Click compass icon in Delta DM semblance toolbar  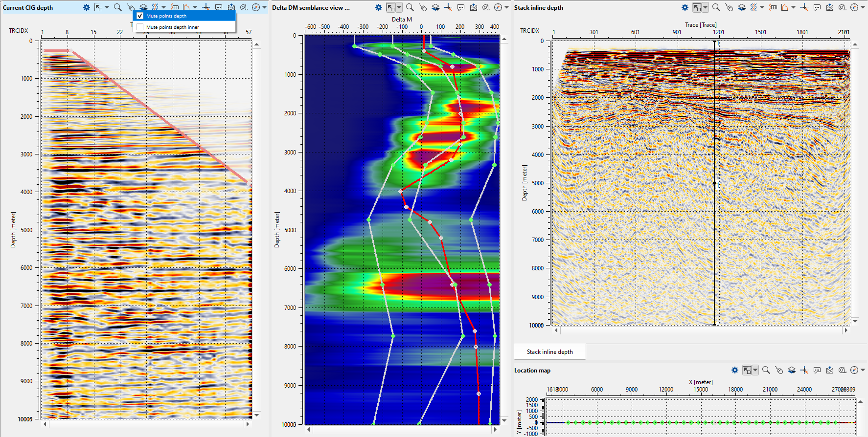(498, 7)
